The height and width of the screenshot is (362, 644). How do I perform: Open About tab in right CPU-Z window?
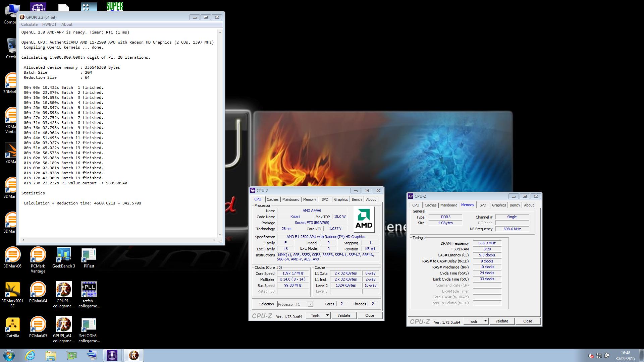pyautogui.click(x=529, y=205)
